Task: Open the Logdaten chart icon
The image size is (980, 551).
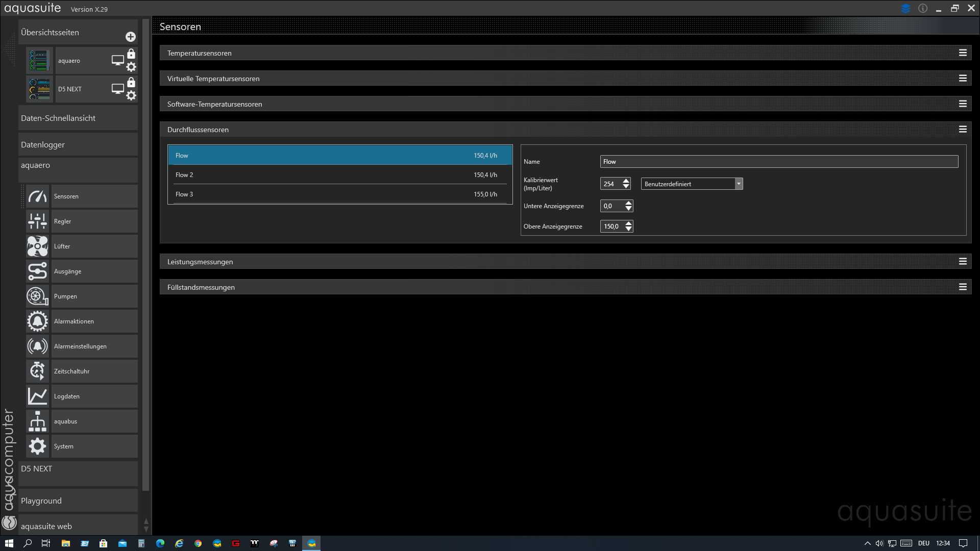Action: coord(37,396)
